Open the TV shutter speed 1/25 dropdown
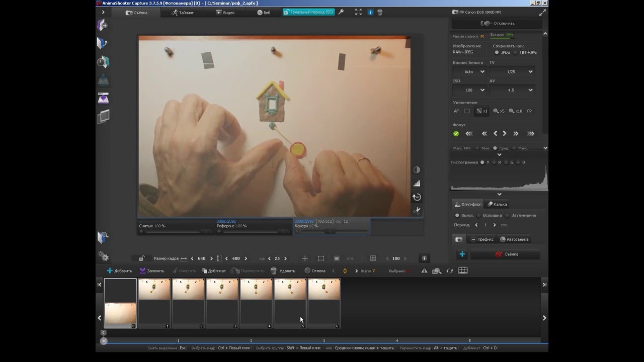Viewport: 644px width, 362px height. coord(511,72)
